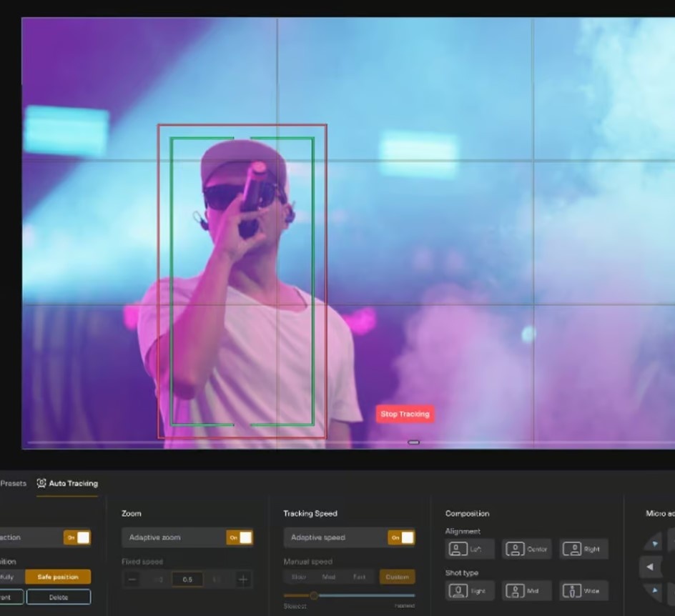Turn off the leftmost On switch
The width and height of the screenshot is (675, 616).
77,537
